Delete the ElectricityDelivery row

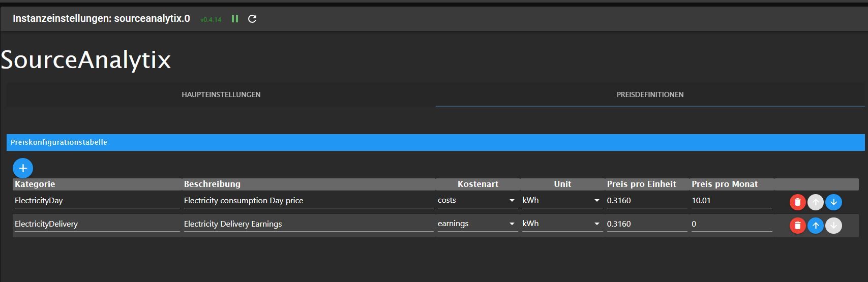coord(797,226)
